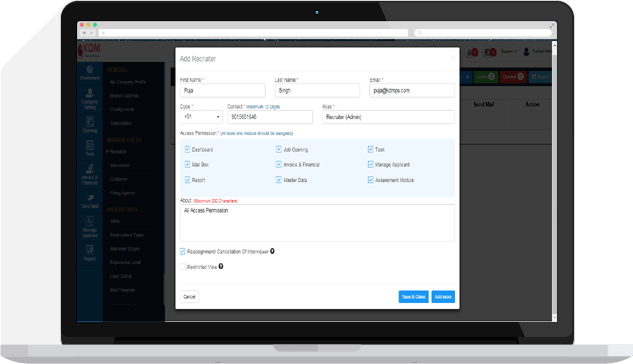Uncheck the Dashboard permission checkbox
Viewport: 633px width, 364px height.
pos(187,149)
